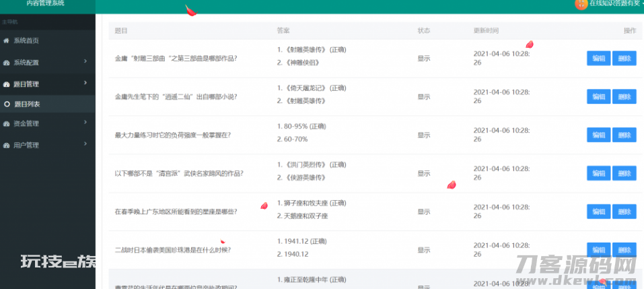Click answer 《侠游英雄传》
This screenshot has width=644, height=289.
click(301, 177)
